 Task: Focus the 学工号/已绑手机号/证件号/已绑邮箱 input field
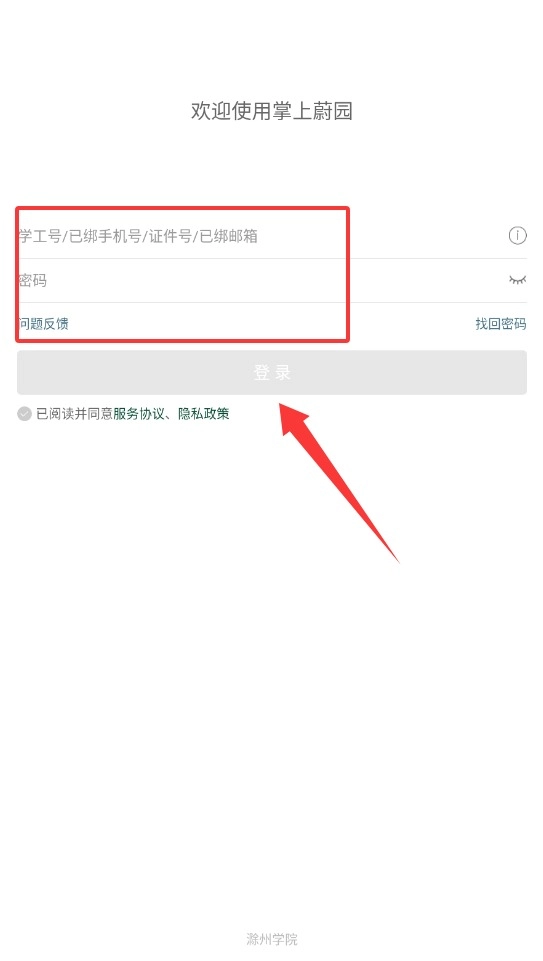coord(272,235)
